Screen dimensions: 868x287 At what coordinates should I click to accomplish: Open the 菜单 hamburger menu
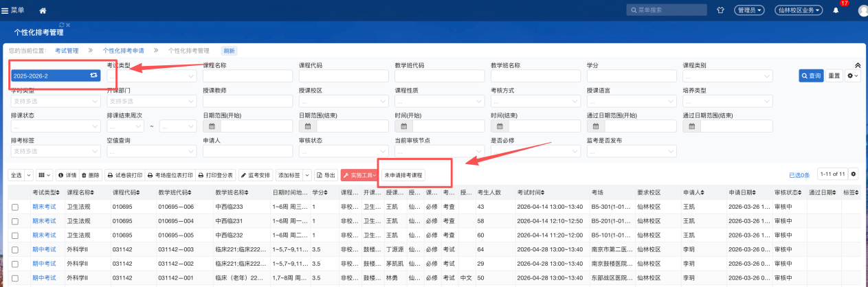click(13, 10)
